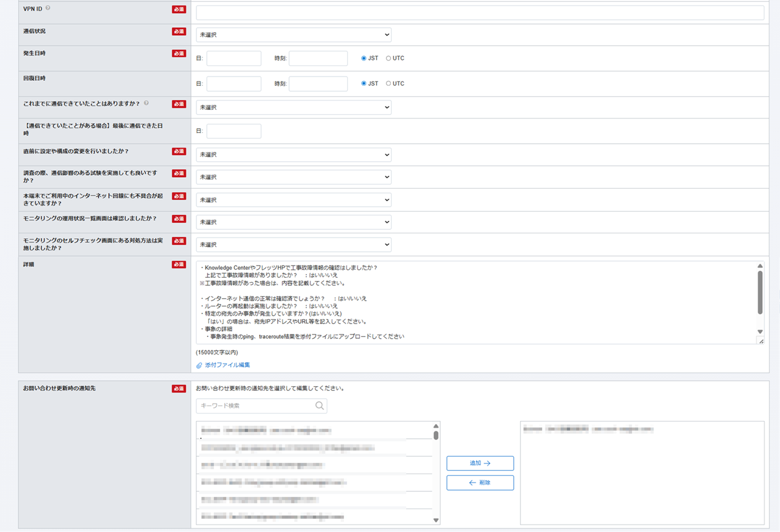Select JST for 発生日時
Screen dimensions: 780x532
point(364,59)
